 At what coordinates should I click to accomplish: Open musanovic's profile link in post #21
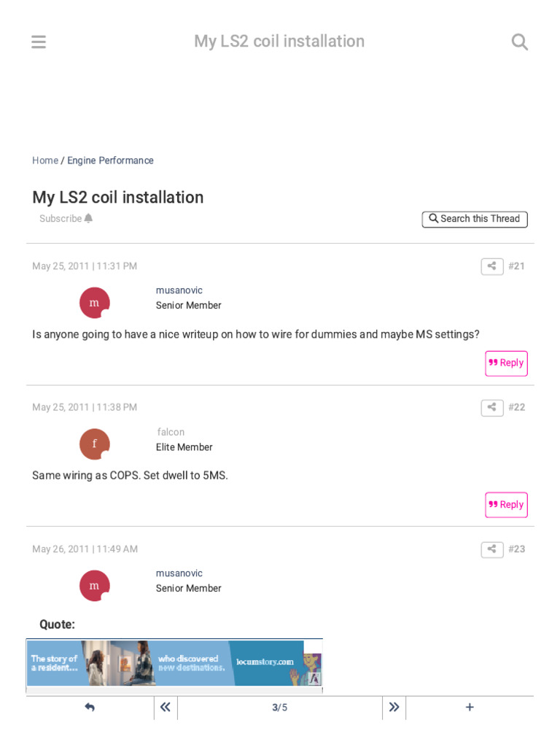pyautogui.click(x=179, y=290)
